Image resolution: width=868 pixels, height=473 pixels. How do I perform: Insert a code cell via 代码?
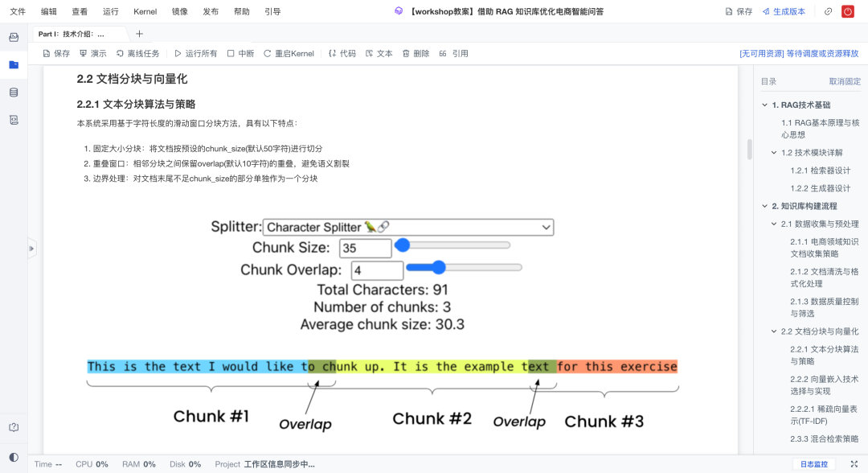point(342,54)
